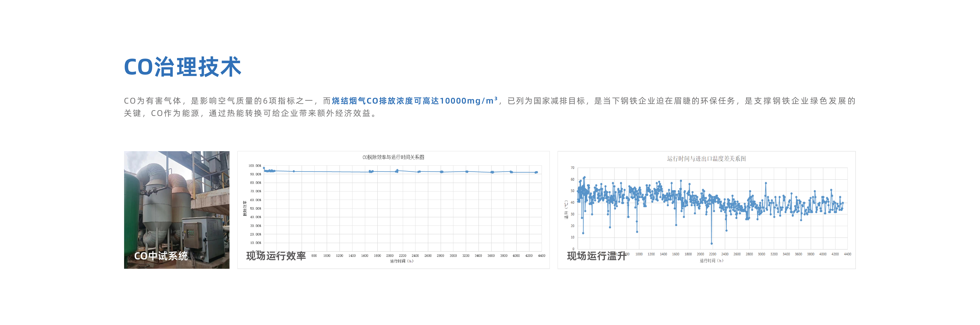This screenshot has width=980, height=325.
Task: Click the paragraph line starting with 关键
Action: pyautogui.click(x=250, y=113)
